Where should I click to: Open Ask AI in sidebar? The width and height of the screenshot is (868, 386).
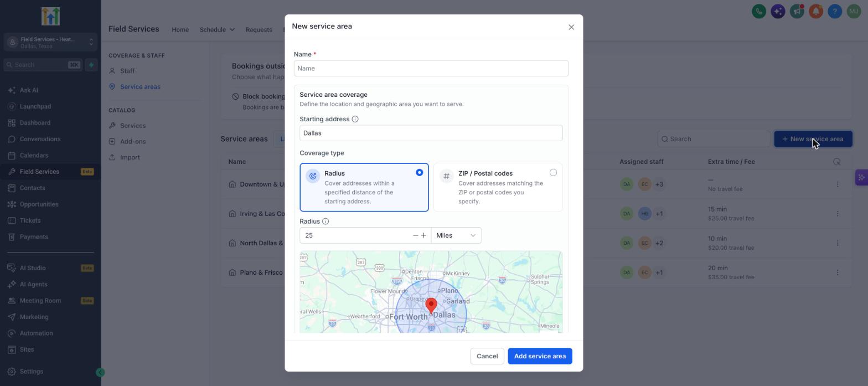point(29,90)
